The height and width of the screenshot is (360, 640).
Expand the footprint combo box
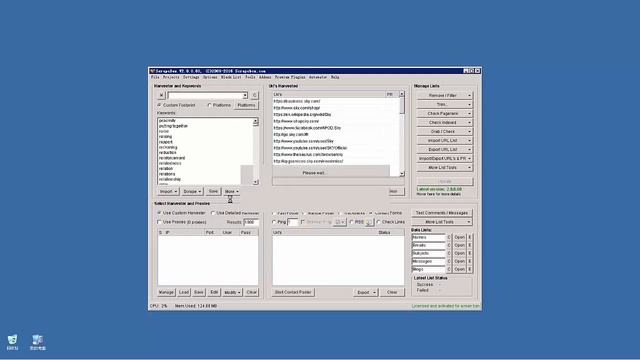coord(245,96)
